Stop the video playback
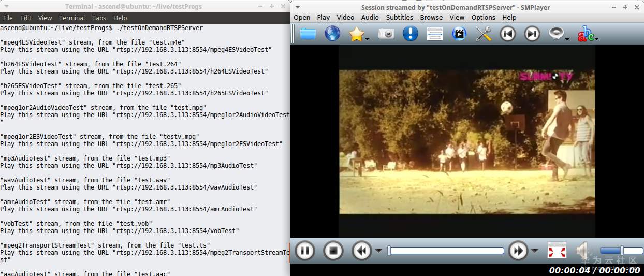644x276 pixels. (333, 251)
